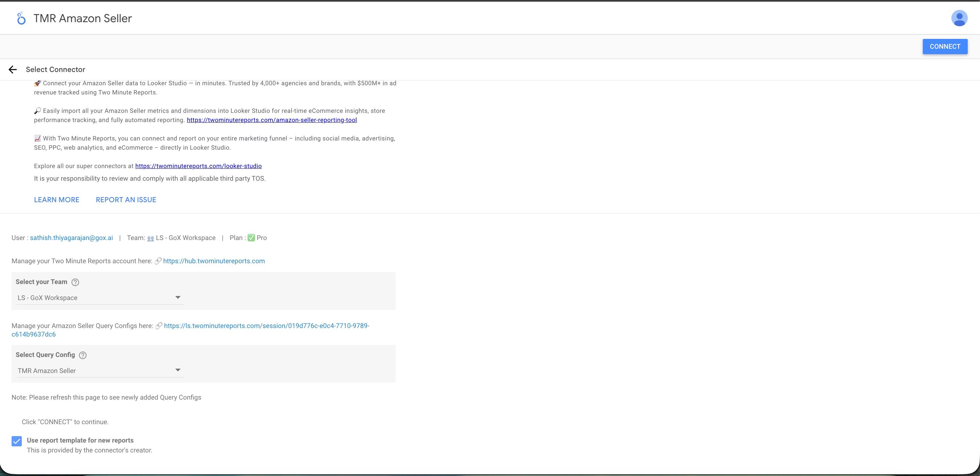Enable the connector's provided report template
Viewport: 980px width, 476px height.
17,441
